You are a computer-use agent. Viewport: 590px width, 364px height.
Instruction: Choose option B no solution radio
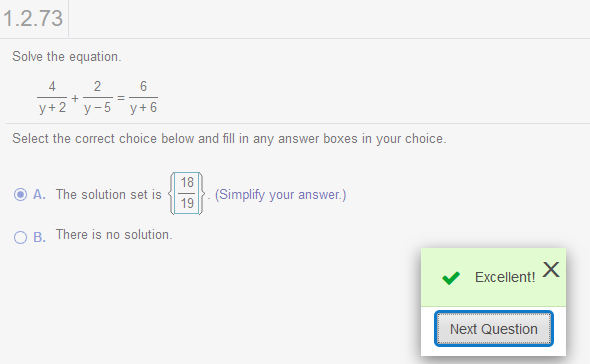20,238
